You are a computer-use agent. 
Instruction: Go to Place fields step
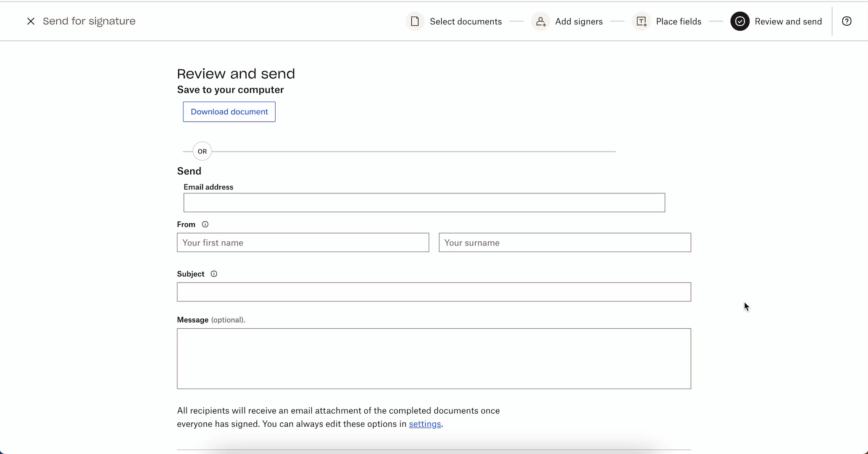point(679,21)
